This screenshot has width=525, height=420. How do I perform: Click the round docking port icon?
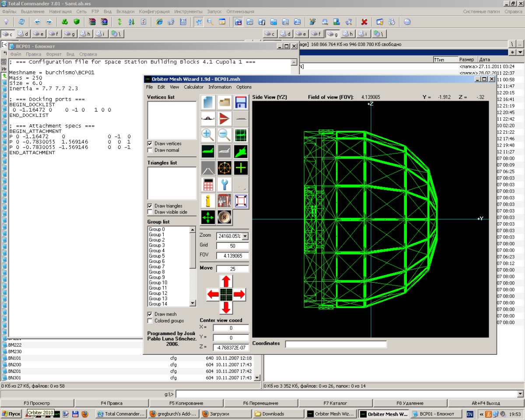224,217
